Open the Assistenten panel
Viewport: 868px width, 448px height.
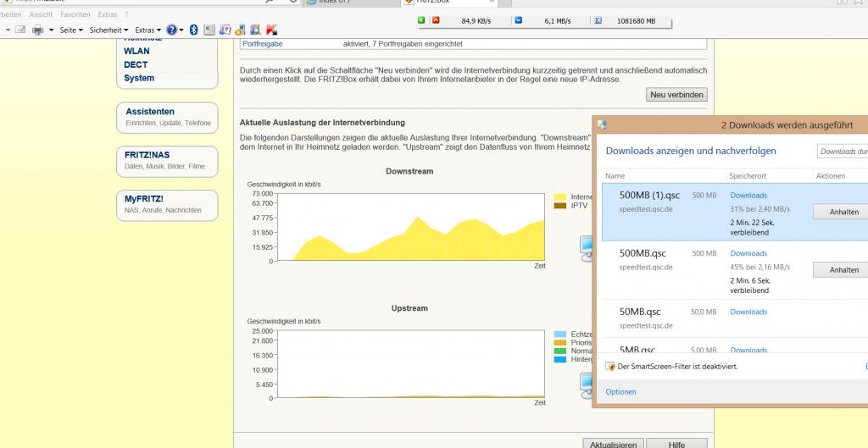pyautogui.click(x=167, y=117)
